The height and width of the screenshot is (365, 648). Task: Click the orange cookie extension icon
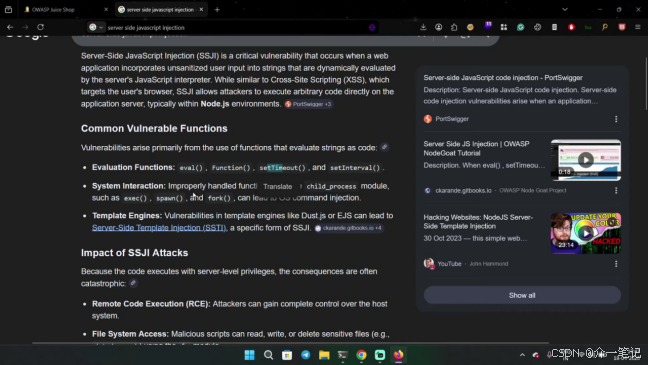coord(470,27)
